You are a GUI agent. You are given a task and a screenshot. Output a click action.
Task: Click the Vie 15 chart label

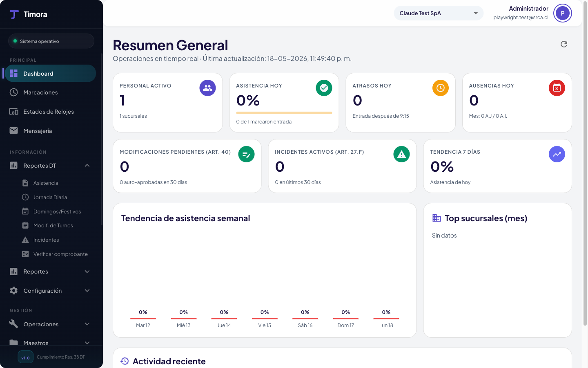pyautogui.click(x=265, y=325)
